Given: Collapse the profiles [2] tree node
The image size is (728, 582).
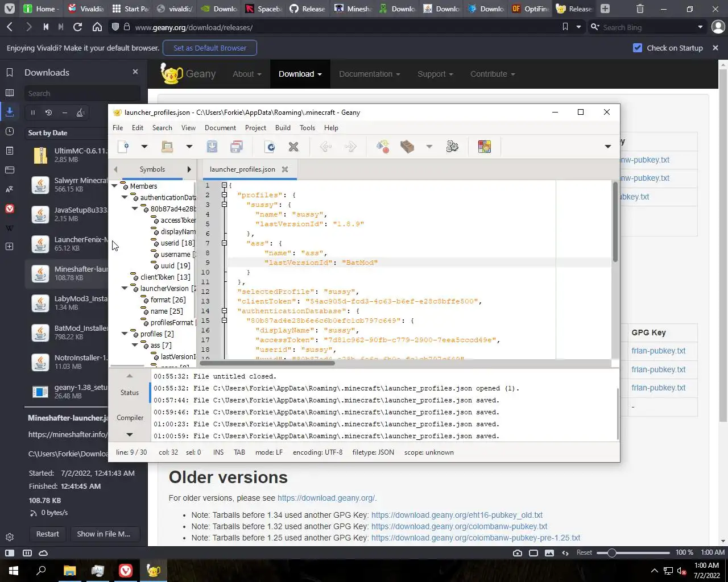Looking at the screenshot, I should click(x=125, y=334).
